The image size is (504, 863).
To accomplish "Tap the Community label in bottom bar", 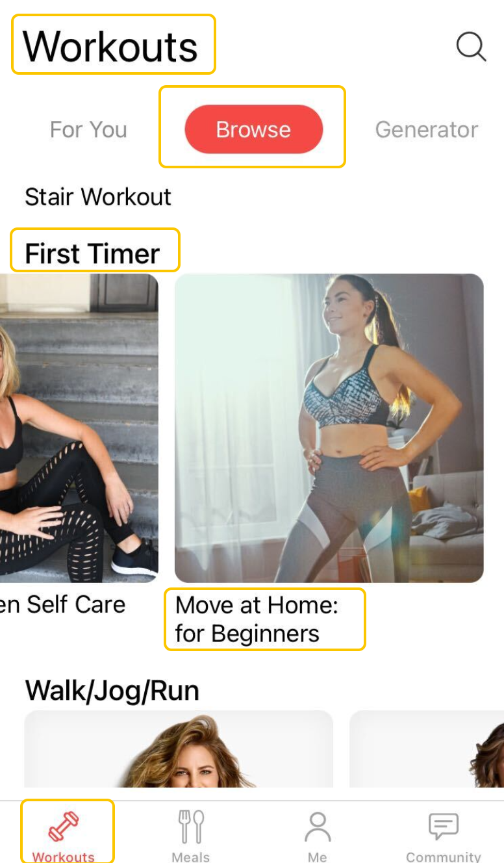I will tap(444, 857).
